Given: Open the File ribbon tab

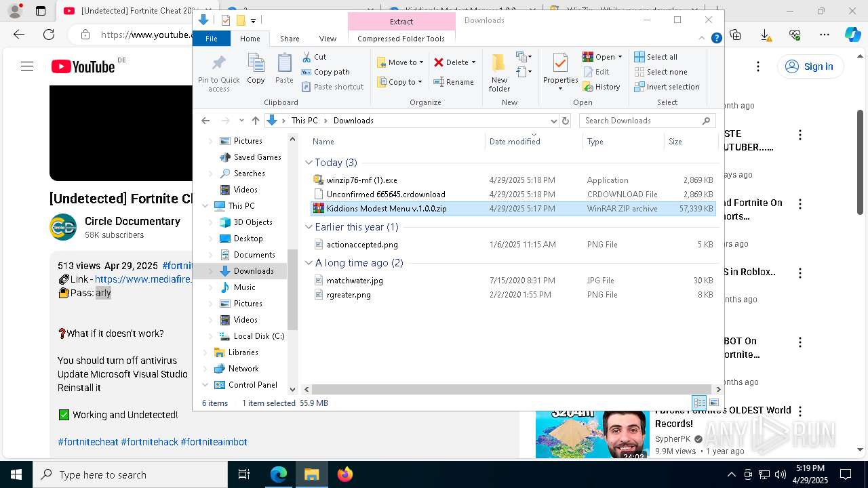Looking at the screenshot, I should [212, 39].
